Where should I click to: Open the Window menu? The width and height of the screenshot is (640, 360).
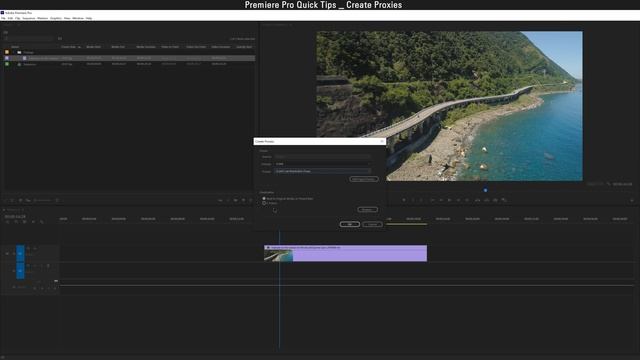coord(78,18)
